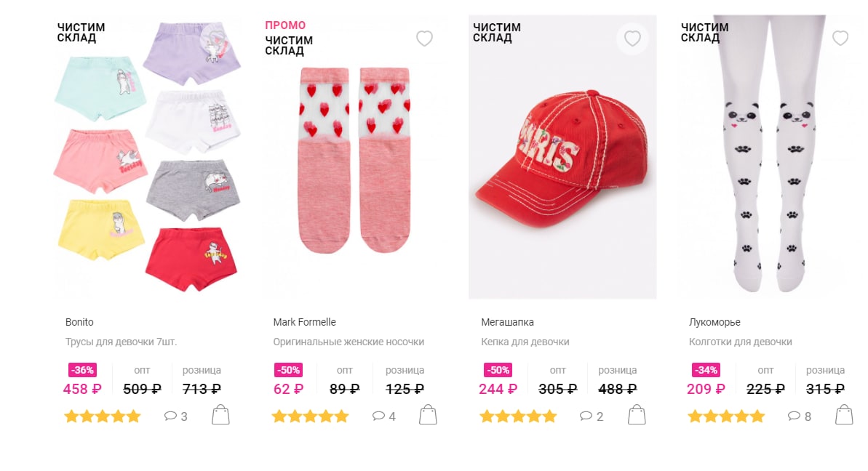Screen dimensions: 868x471
Task: Open 'Кепка для девочки' product title
Action: pos(525,342)
